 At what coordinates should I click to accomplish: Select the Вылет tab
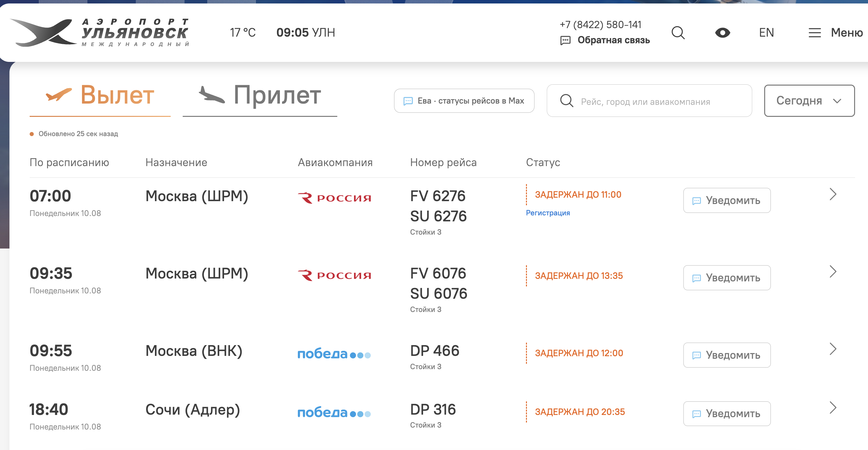100,97
